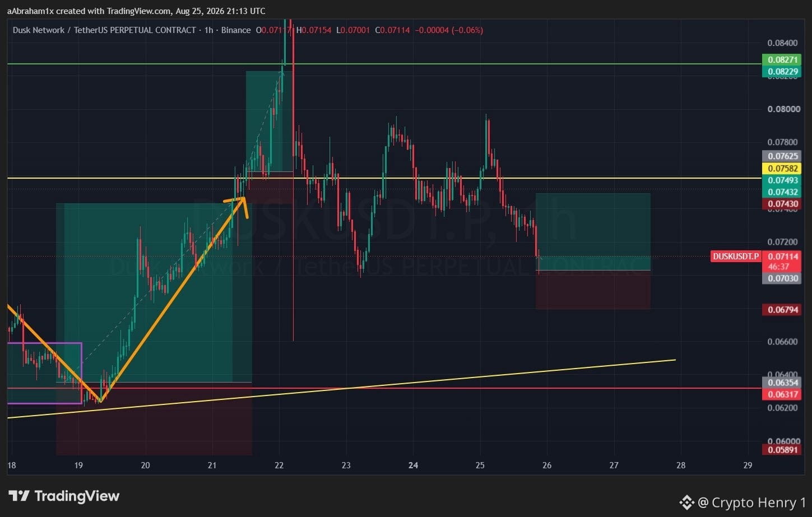
Task: Click the Dusk Network / TetherUS chart title
Action: (104, 30)
